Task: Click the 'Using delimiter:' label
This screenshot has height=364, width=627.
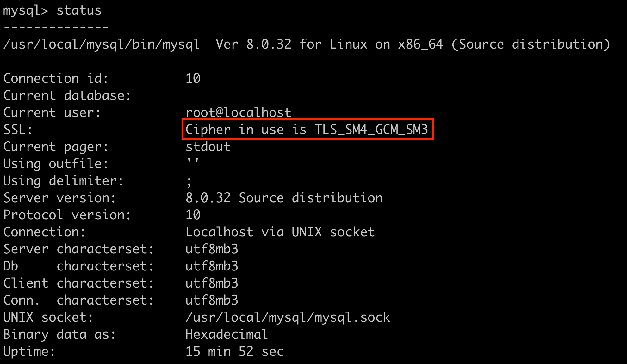Action: [63, 181]
